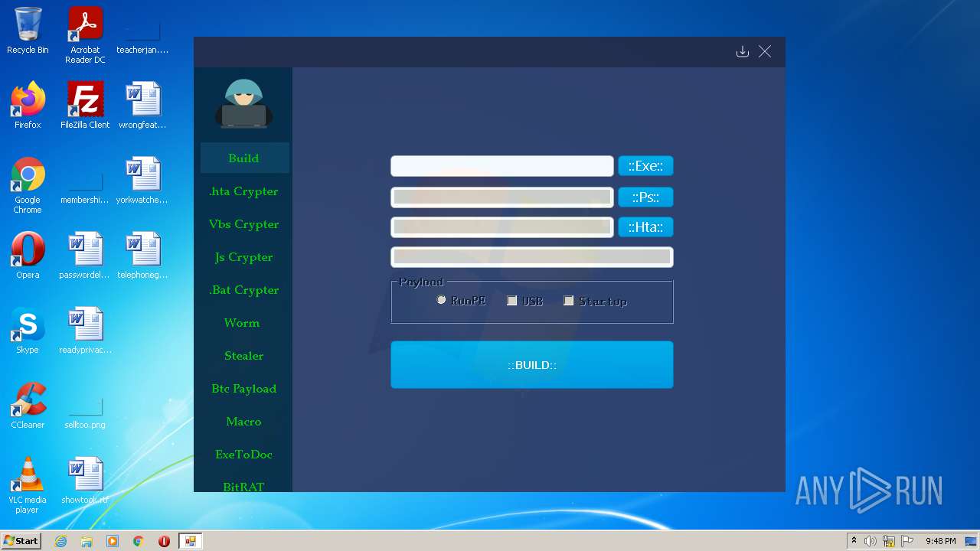This screenshot has width=980, height=551.
Task: Select the readyprivac Word document
Action: 85,331
